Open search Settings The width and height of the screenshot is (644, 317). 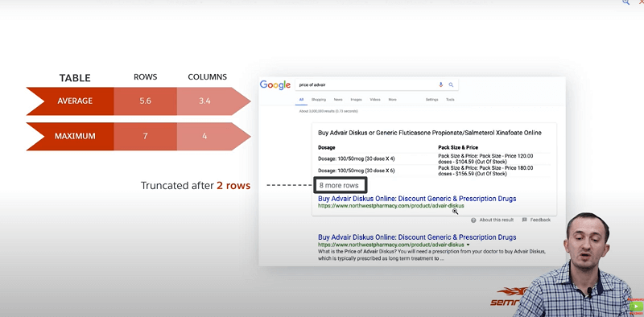pyautogui.click(x=431, y=100)
